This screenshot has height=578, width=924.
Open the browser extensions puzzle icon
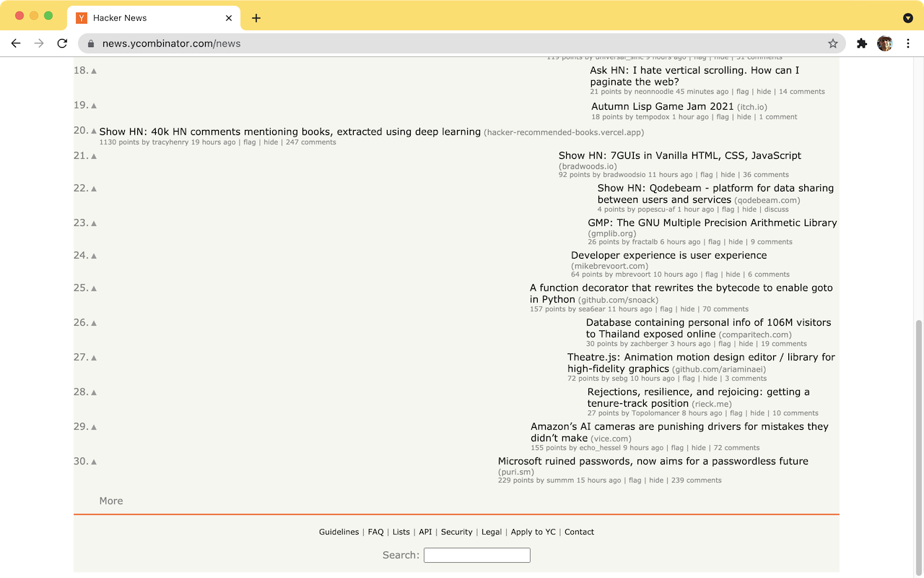coord(861,43)
